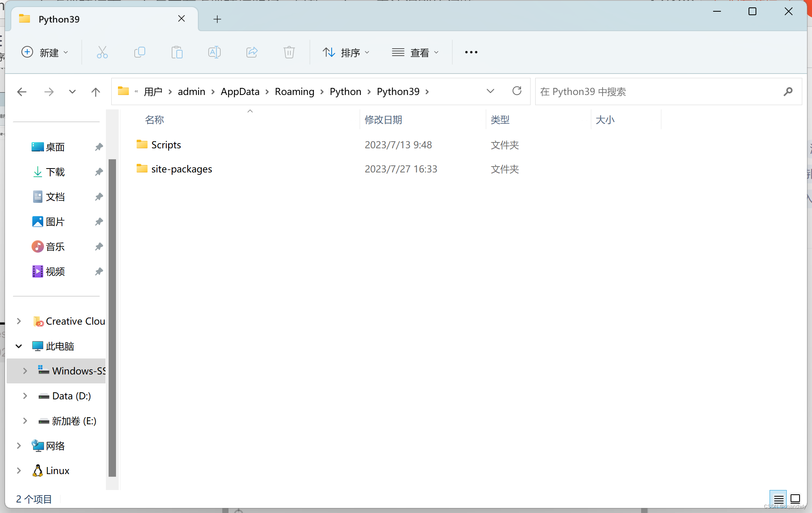Screen dimensions: 812x513
Task: Unpin 音乐 using its pin icon
Action: pos(99,246)
